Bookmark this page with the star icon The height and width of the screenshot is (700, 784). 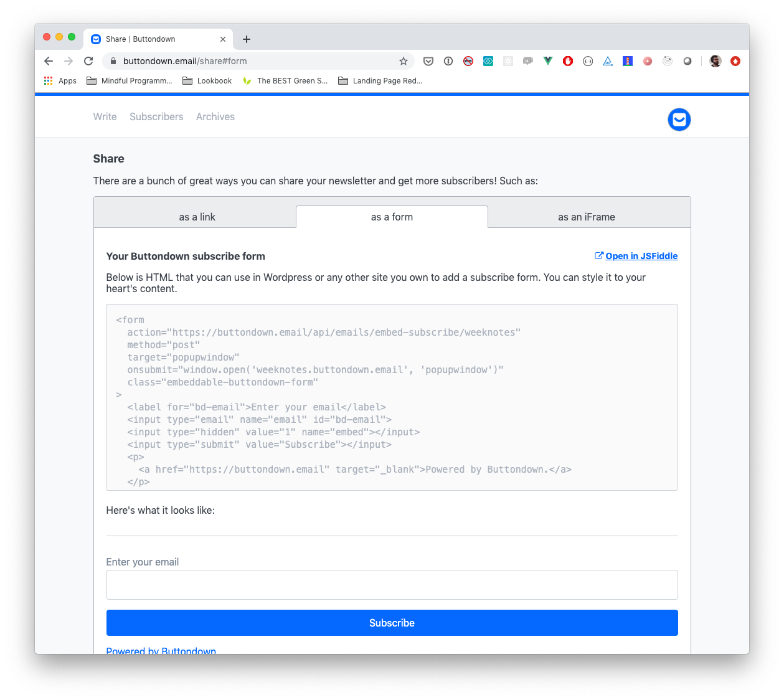pos(404,61)
